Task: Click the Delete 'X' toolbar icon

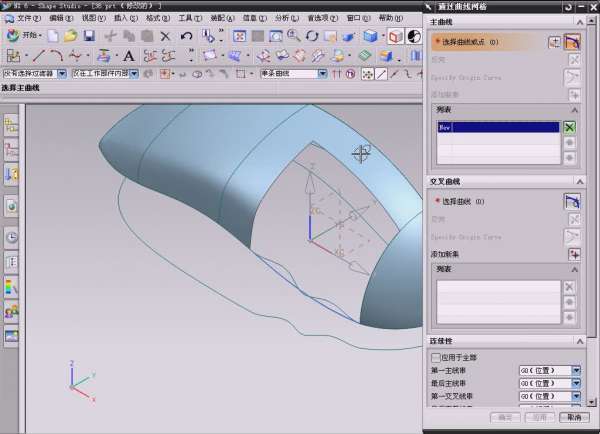Action: pos(164,36)
